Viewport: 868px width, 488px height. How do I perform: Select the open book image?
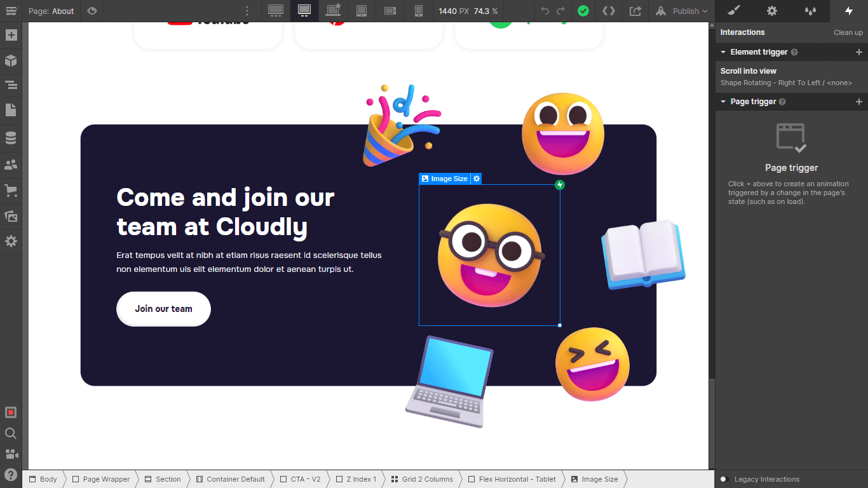pos(644,254)
